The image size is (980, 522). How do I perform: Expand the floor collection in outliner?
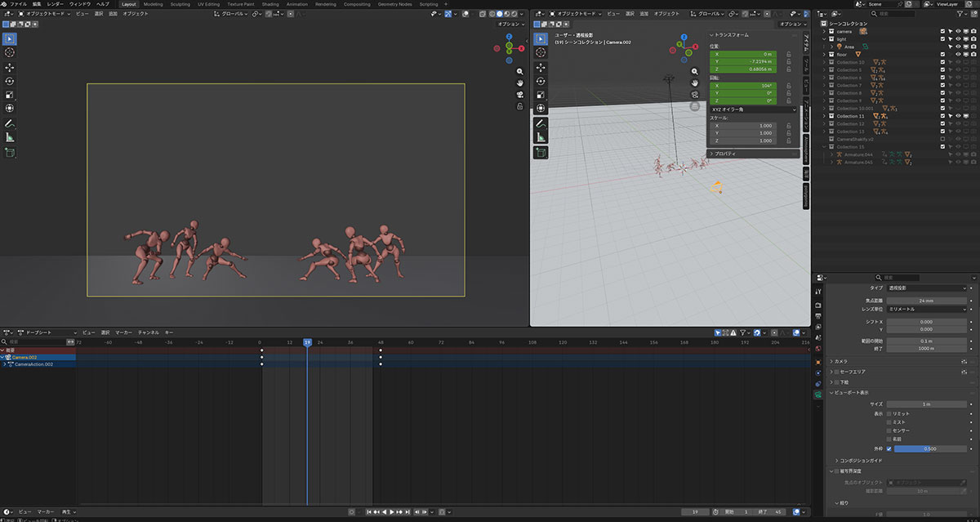pyautogui.click(x=824, y=55)
